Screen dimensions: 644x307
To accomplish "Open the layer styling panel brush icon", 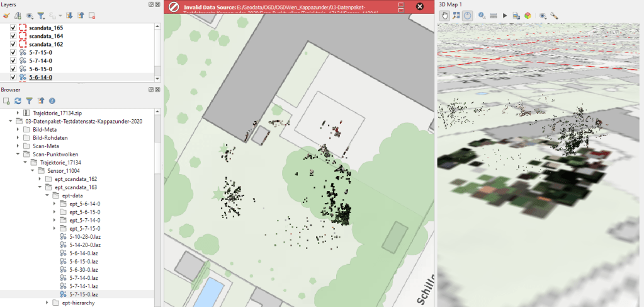I will pos(7,15).
